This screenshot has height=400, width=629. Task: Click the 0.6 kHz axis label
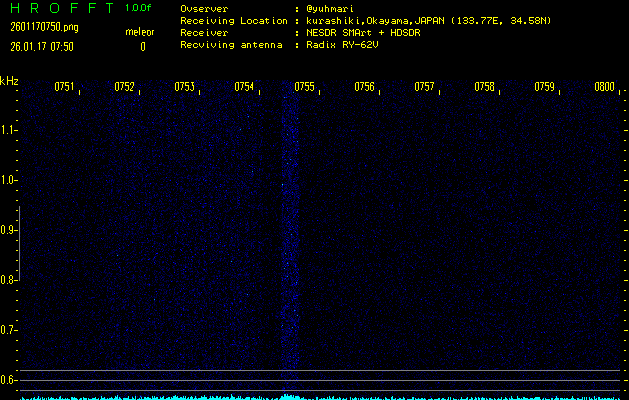(8, 380)
